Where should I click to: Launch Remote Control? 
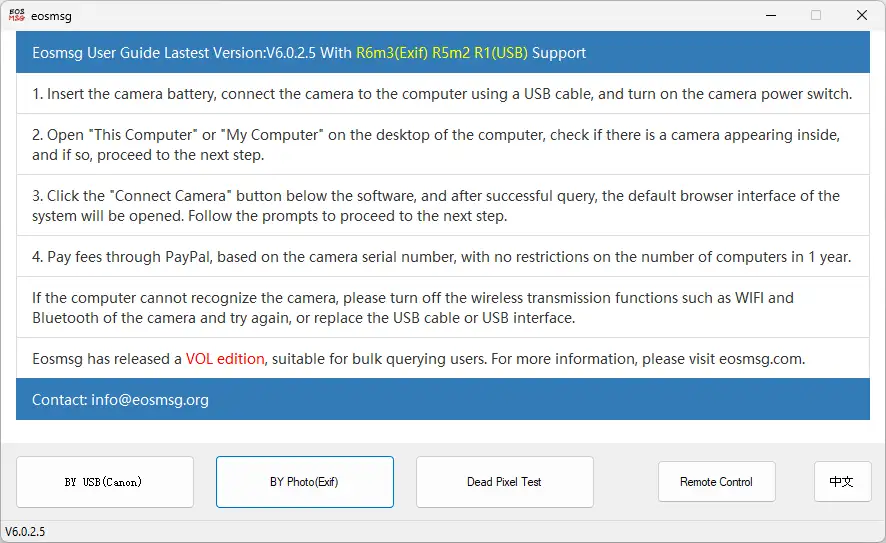[x=716, y=482]
